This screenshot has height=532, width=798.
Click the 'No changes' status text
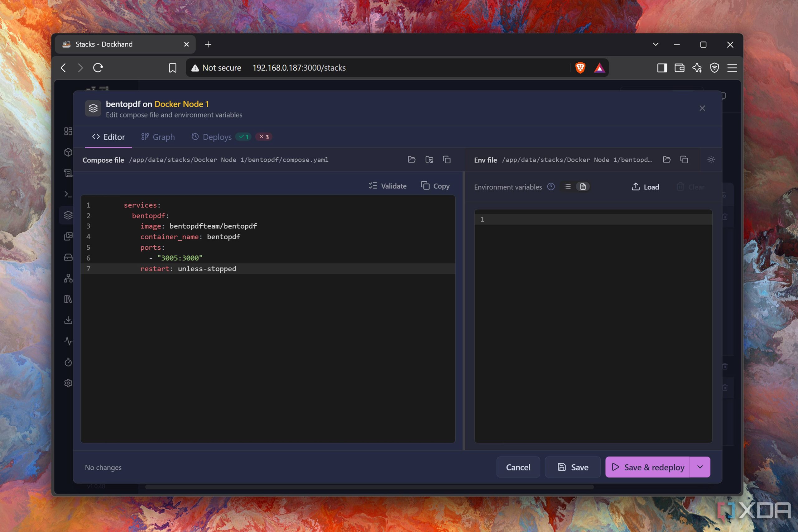tap(103, 467)
